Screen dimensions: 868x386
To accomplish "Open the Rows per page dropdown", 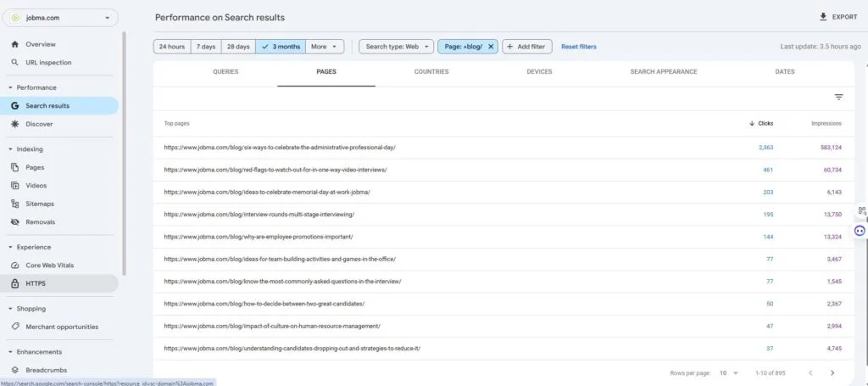I will click(728, 372).
